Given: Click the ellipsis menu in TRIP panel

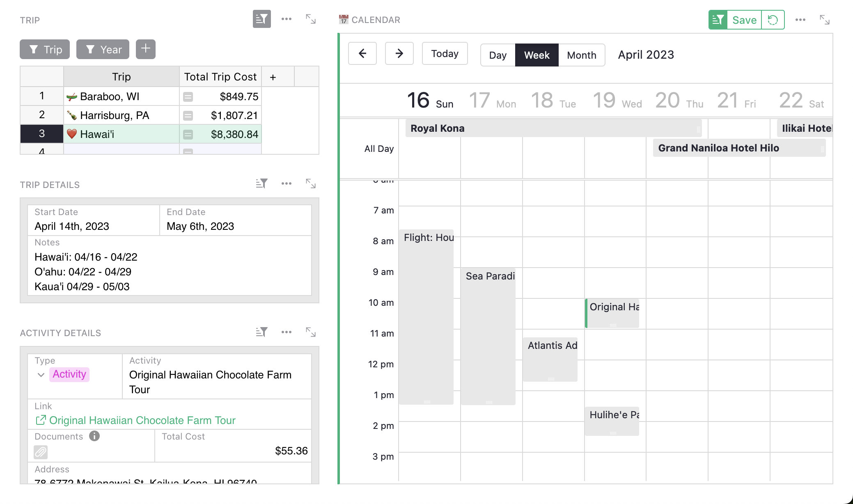Looking at the screenshot, I should [286, 19].
